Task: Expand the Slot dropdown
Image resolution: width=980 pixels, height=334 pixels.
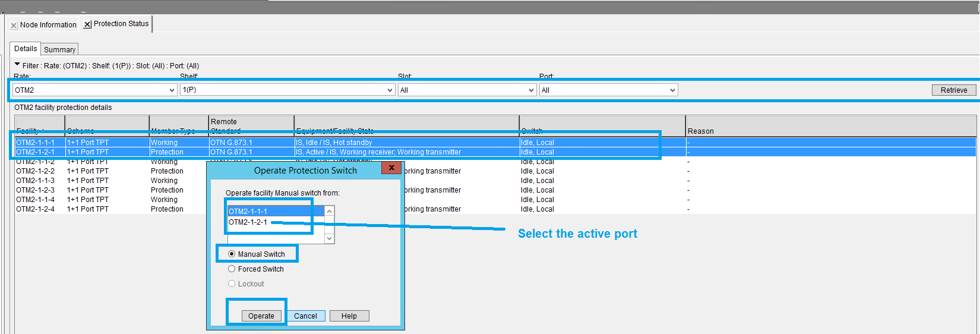Action: [531, 90]
